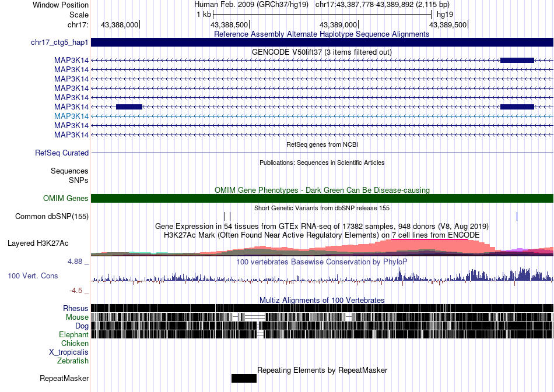Open 'Publications: Sequences in Scientific Articles' title

pos(322,163)
